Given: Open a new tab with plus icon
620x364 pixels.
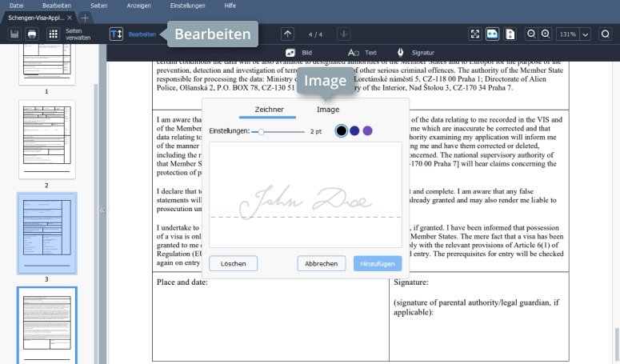Looking at the screenshot, I should click(x=85, y=18).
